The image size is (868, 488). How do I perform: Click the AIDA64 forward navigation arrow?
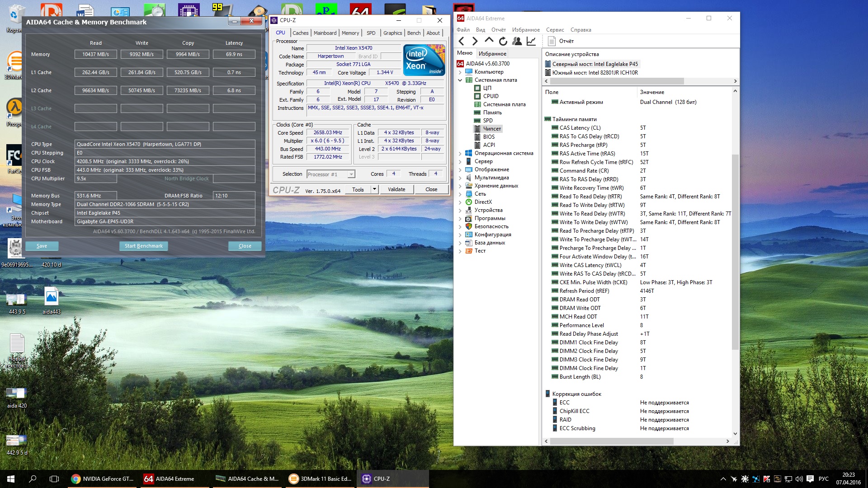point(475,41)
